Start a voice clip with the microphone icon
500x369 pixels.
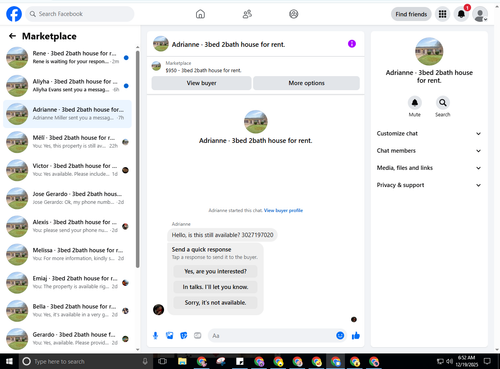[155, 336]
